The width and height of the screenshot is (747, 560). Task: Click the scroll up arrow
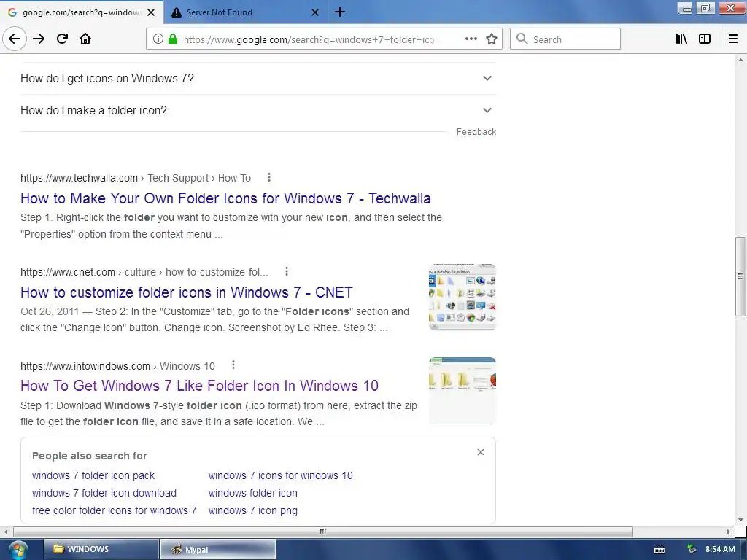tap(740, 60)
